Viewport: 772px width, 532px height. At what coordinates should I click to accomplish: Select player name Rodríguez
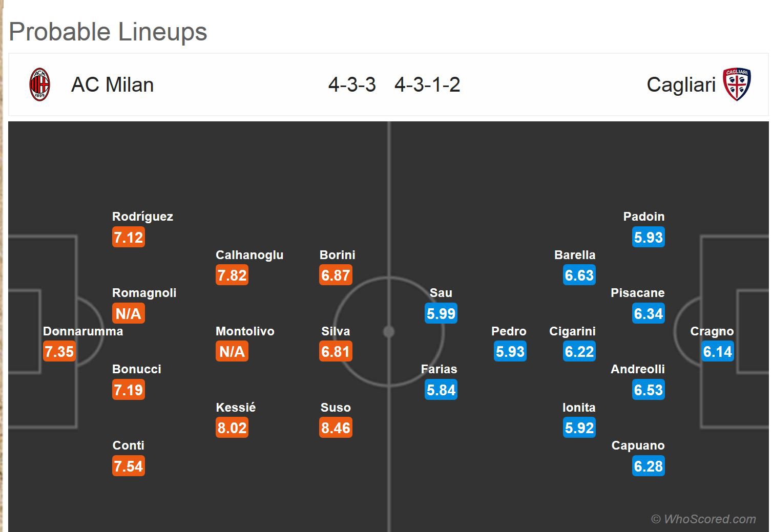tap(142, 217)
